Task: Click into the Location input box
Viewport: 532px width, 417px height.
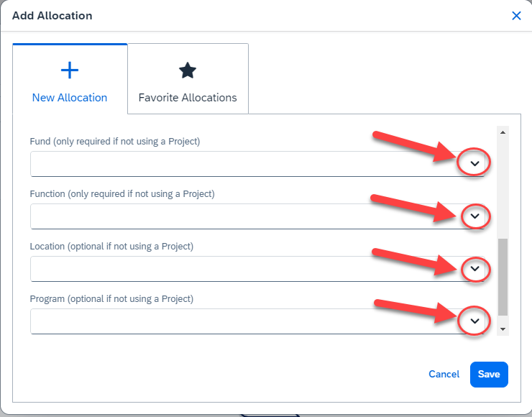Action: (237, 269)
